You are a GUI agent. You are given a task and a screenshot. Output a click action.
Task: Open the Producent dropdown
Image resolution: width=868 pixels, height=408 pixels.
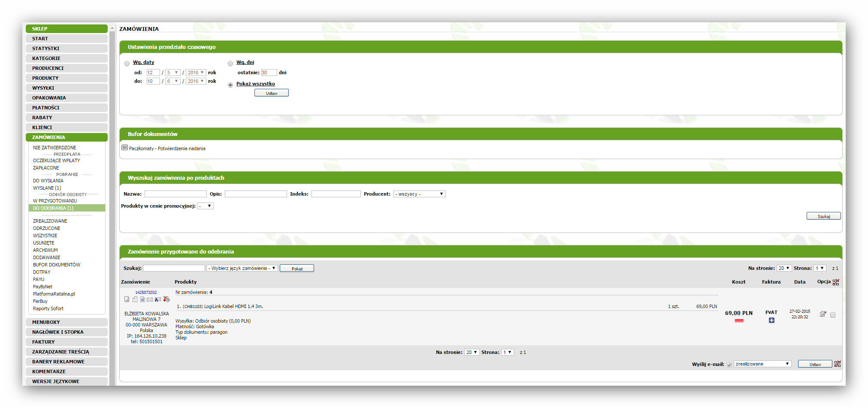click(419, 194)
